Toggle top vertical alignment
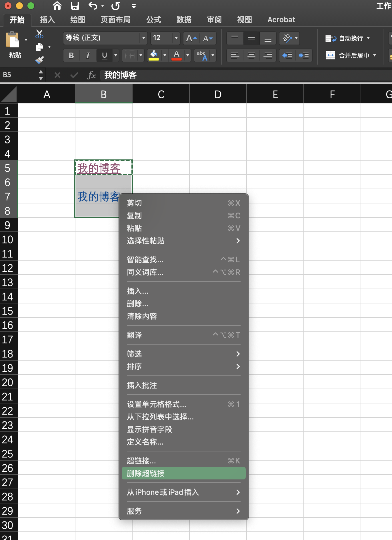Image resolution: width=392 pixels, height=540 pixels. click(235, 38)
